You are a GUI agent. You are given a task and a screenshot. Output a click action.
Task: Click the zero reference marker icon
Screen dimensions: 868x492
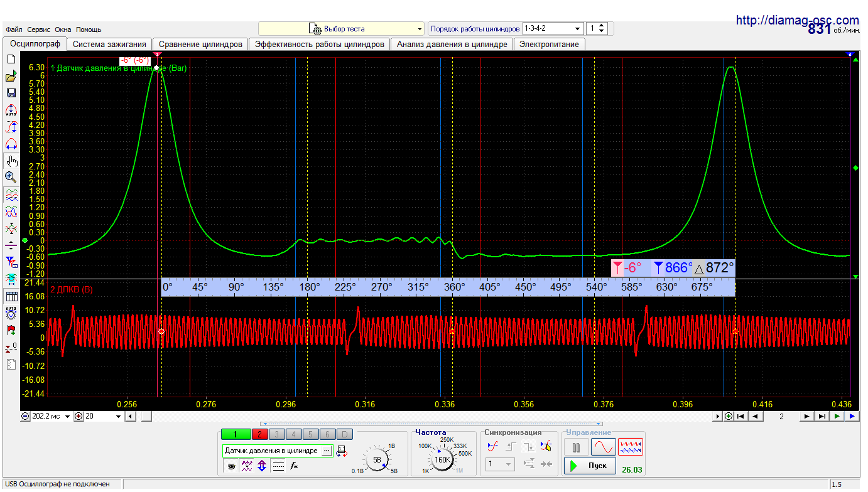pyautogui.click(x=11, y=347)
